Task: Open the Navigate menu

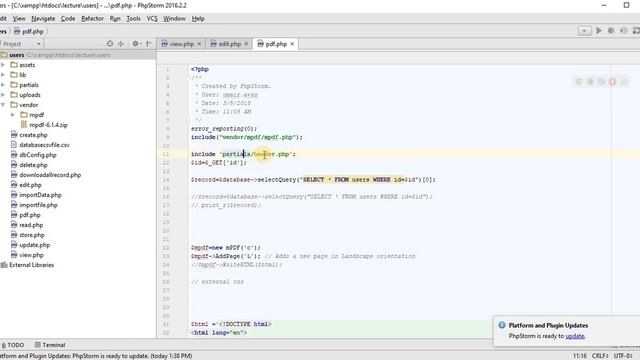Action: (43, 19)
